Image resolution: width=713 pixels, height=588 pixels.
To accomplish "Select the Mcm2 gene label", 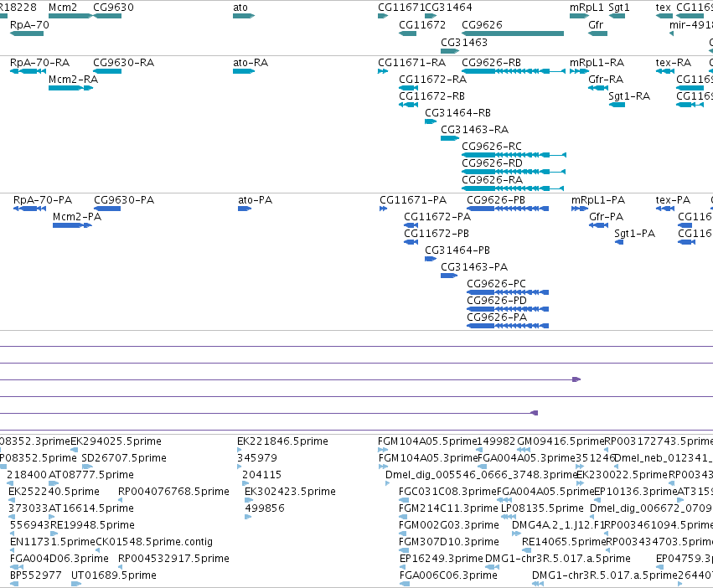I will (x=63, y=8).
